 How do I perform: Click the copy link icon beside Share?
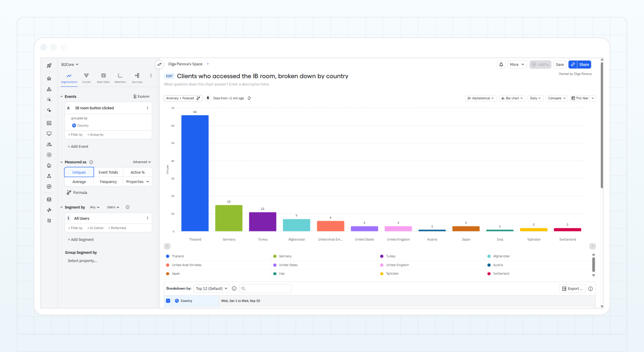tap(573, 65)
